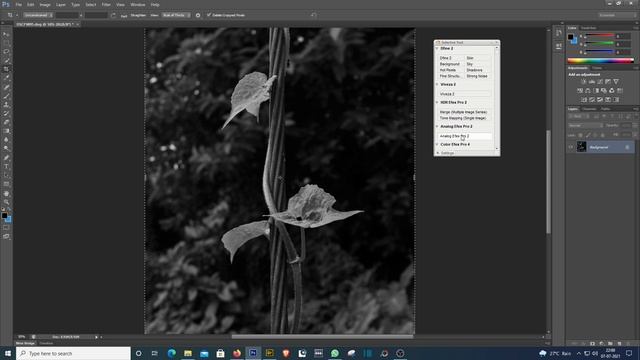Image resolution: width=640 pixels, height=360 pixels.
Task: Select the Brush tool
Action: pyautogui.click(x=6, y=96)
